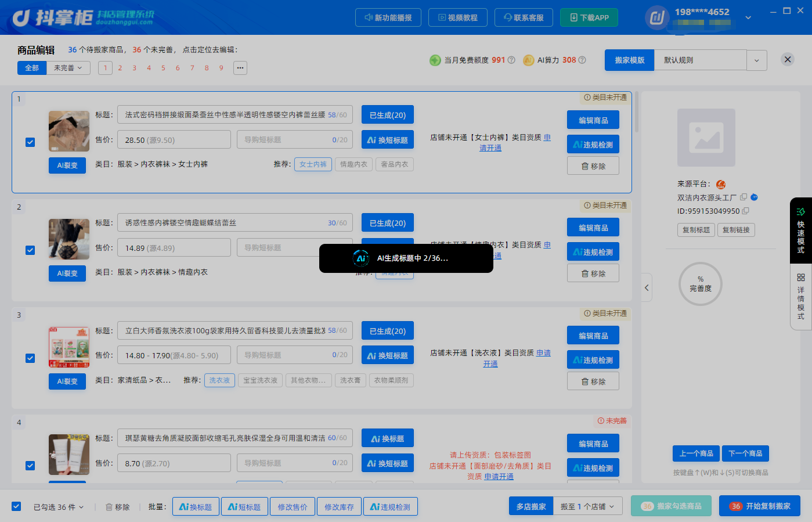Contact support via 联系客服
Image resolution: width=812 pixels, height=522 pixels.
click(524, 17)
